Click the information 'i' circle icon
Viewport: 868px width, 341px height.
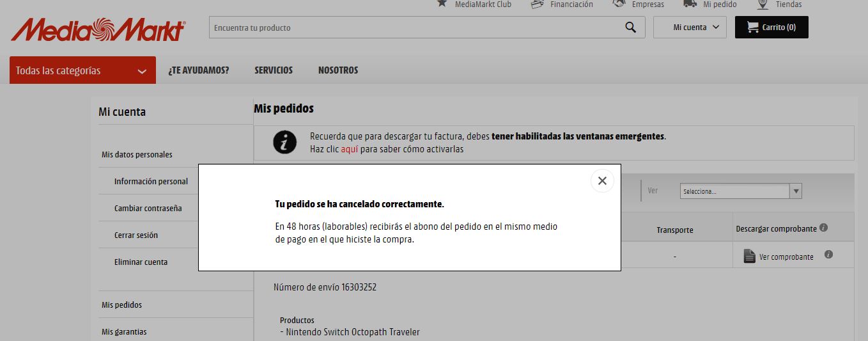coord(284,142)
